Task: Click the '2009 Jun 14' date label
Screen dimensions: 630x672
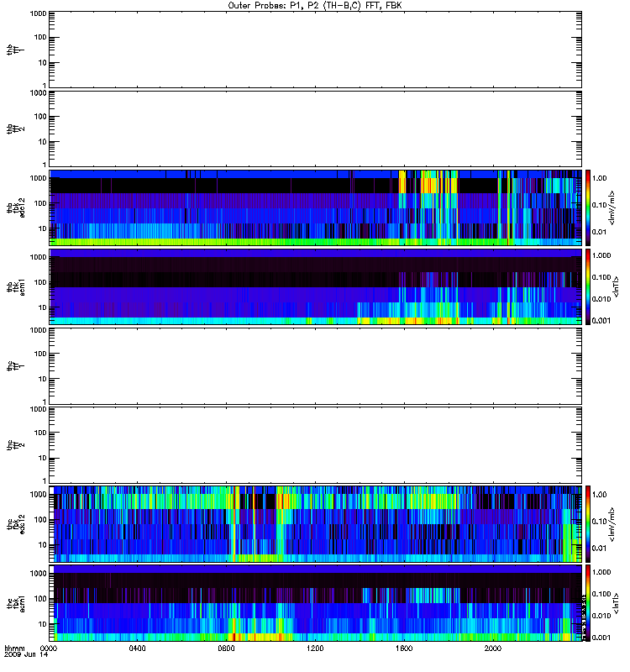Action: click(26, 655)
